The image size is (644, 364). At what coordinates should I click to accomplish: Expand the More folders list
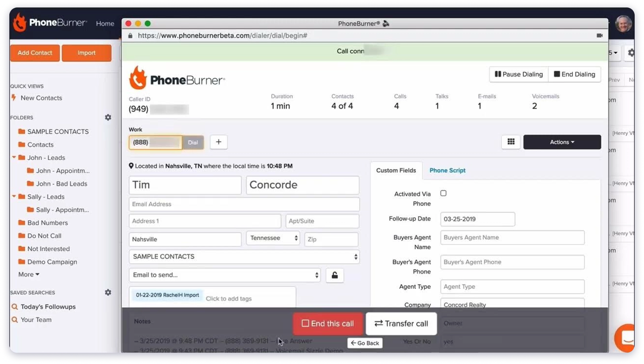(x=29, y=274)
